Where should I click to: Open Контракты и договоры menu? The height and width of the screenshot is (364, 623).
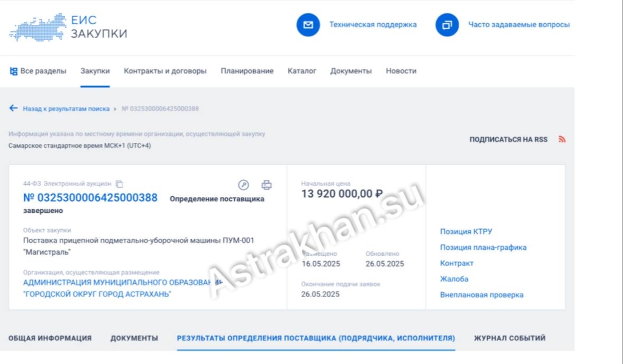click(x=165, y=71)
